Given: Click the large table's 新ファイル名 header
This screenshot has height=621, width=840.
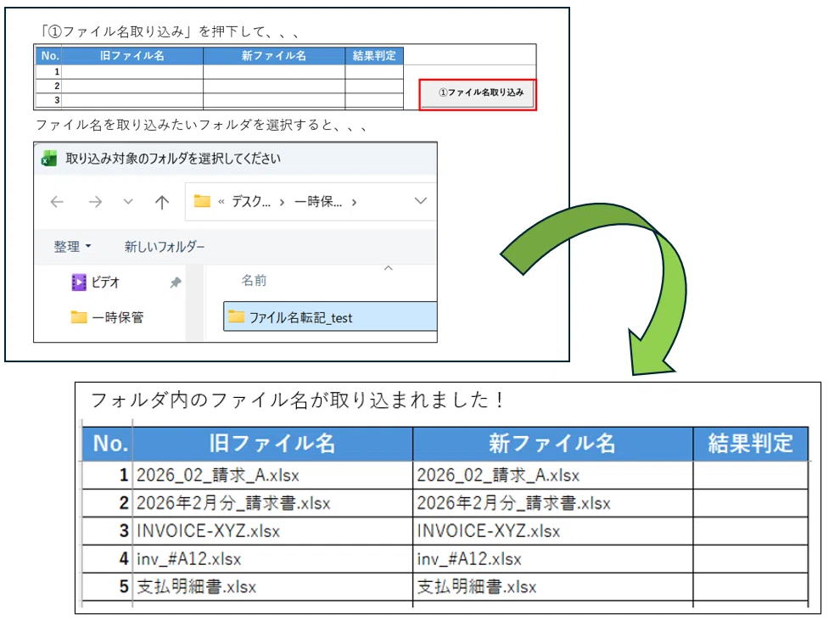Looking at the screenshot, I should point(553,444).
